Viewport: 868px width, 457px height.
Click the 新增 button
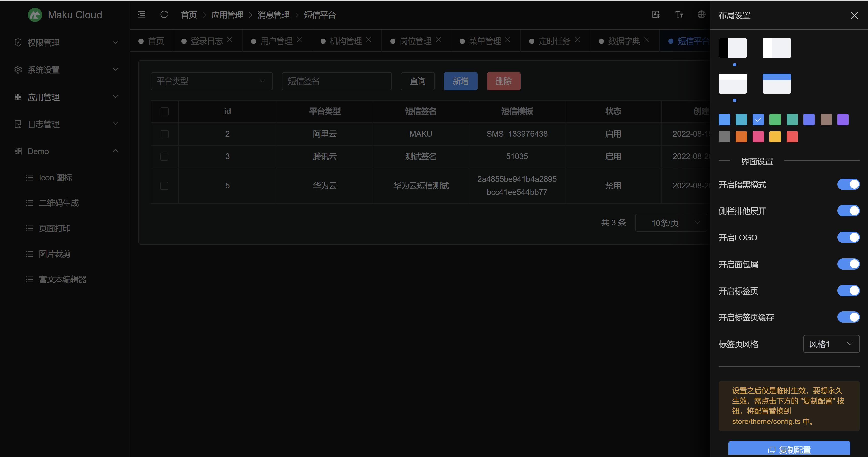tap(460, 81)
